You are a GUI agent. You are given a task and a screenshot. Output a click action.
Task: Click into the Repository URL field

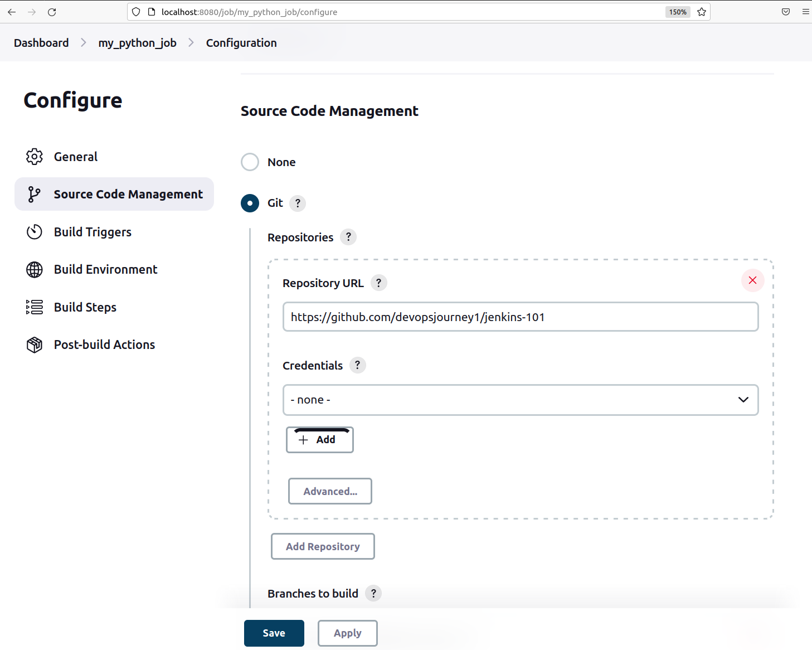pos(521,317)
